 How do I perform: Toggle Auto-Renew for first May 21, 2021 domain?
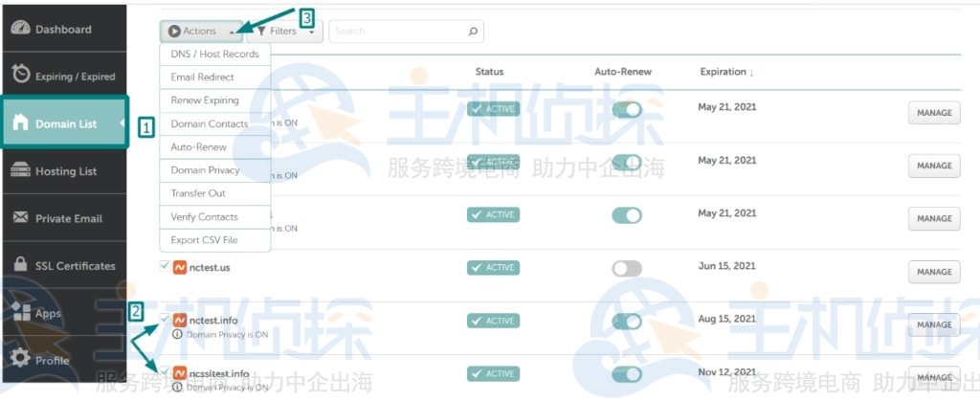(627, 109)
